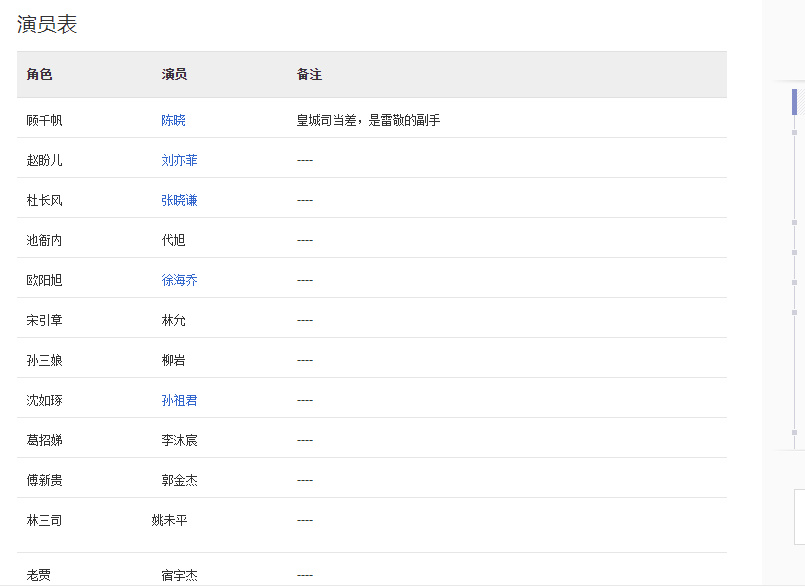Click the 皇城司当差 remark text
The image size is (805, 588).
[327, 120]
